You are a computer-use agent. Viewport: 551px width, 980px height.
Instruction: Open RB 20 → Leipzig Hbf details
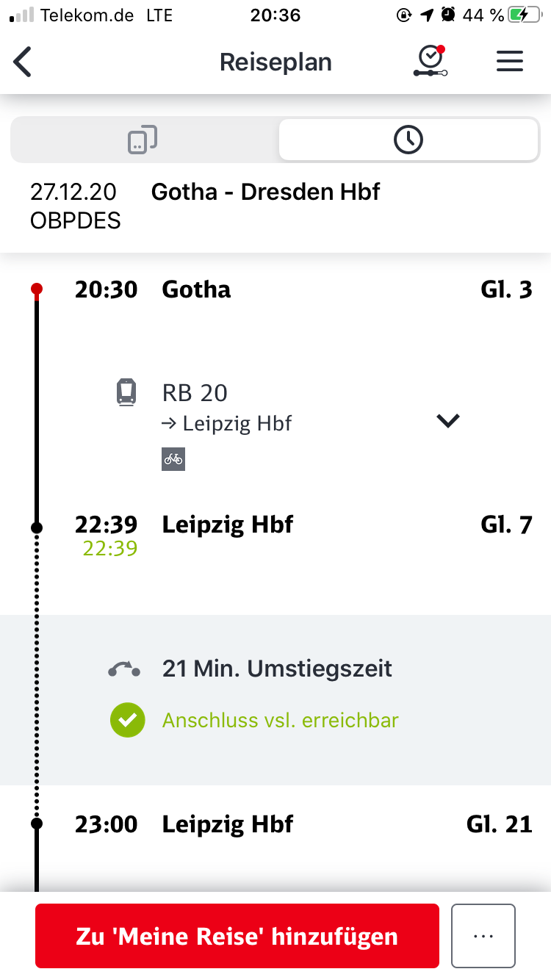click(x=227, y=408)
